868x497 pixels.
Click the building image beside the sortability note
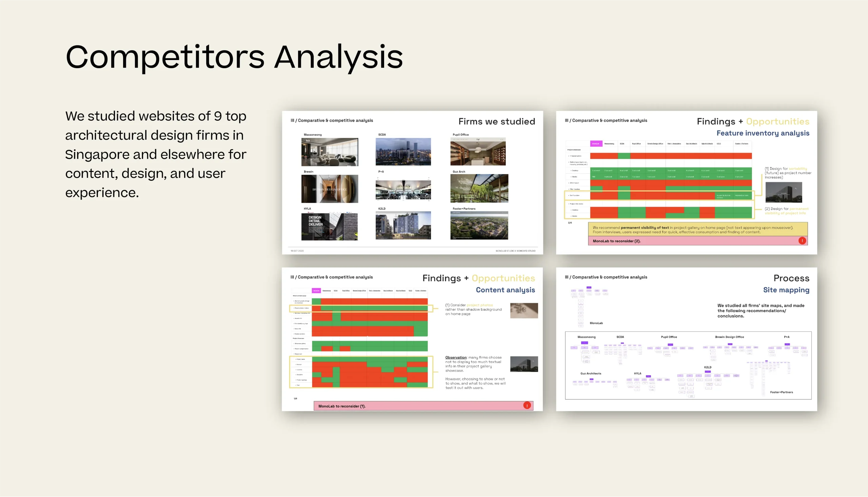coord(784,192)
